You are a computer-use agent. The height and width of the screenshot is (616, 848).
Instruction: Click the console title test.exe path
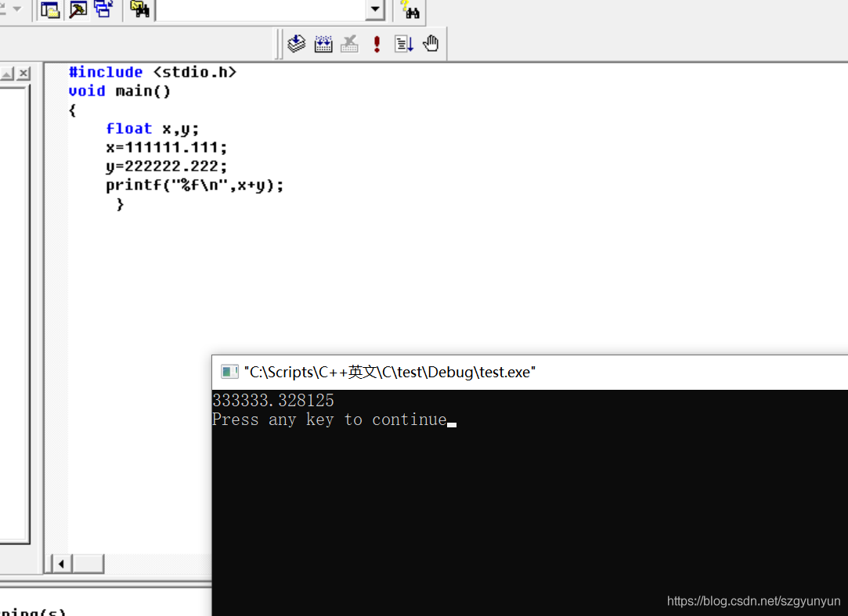pyautogui.click(x=390, y=372)
